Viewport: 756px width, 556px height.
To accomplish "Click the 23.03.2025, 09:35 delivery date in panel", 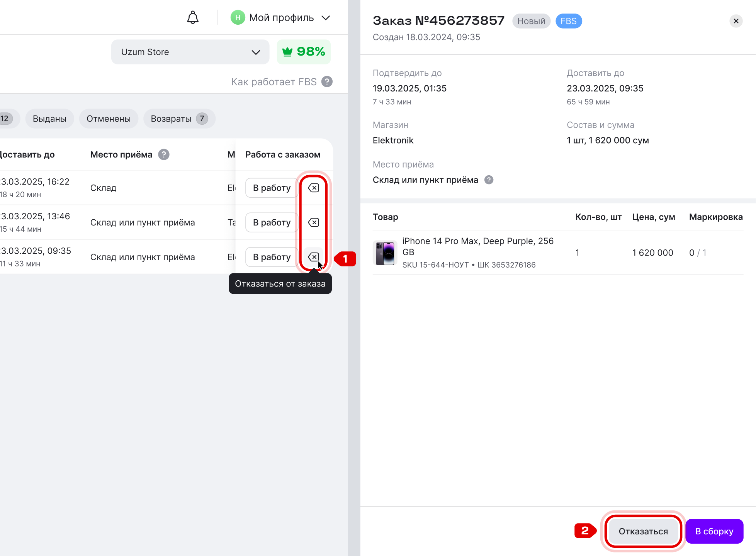I will 605,88.
